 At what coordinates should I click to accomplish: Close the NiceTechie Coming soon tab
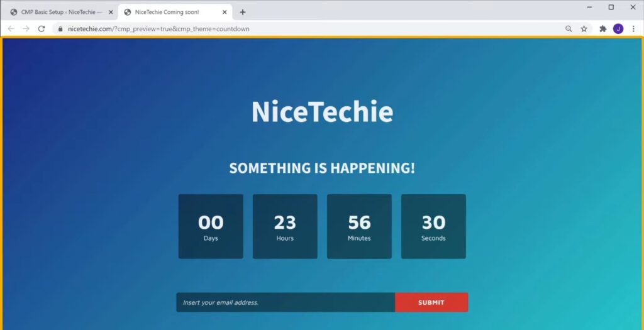point(225,13)
